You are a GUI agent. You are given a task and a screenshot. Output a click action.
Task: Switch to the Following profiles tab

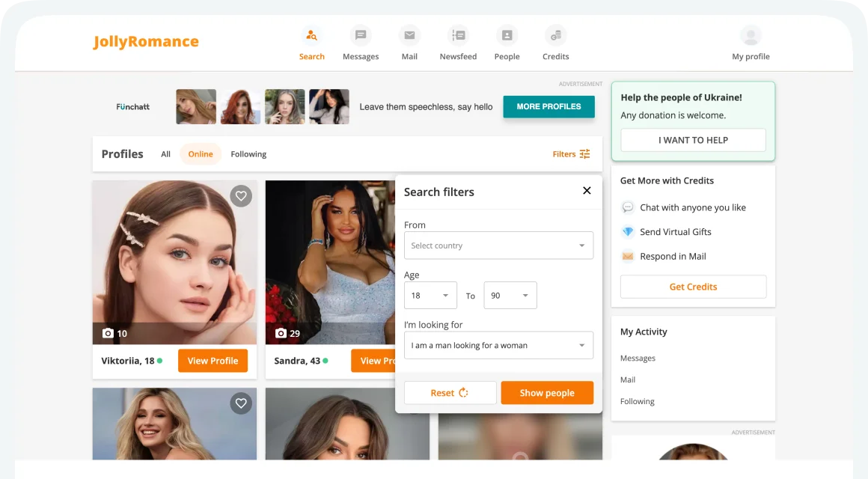[x=248, y=154]
